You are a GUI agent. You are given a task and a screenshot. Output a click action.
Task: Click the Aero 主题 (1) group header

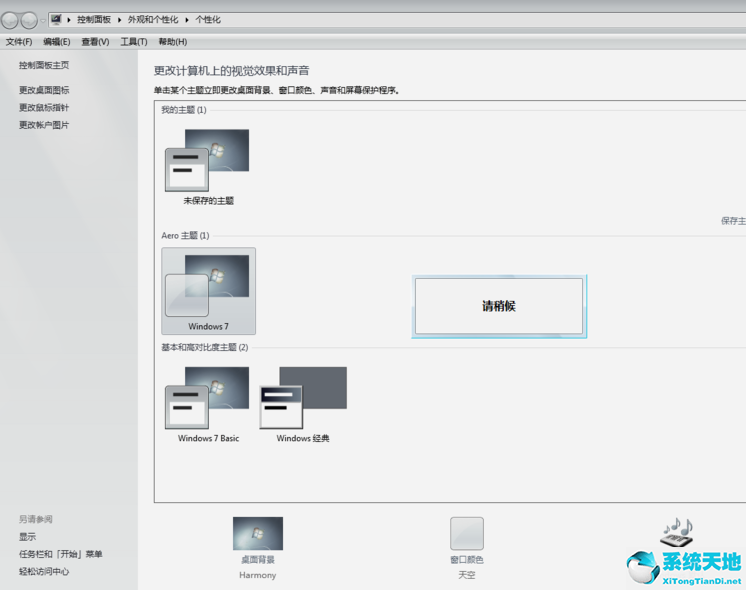click(185, 236)
